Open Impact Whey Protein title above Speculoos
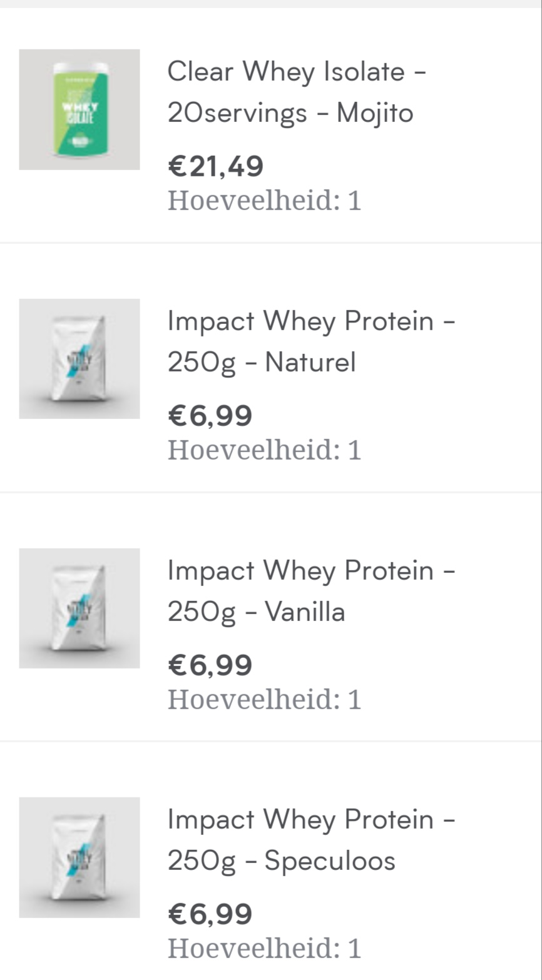The width and height of the screenshot is (542, 980). pos(312,820)
